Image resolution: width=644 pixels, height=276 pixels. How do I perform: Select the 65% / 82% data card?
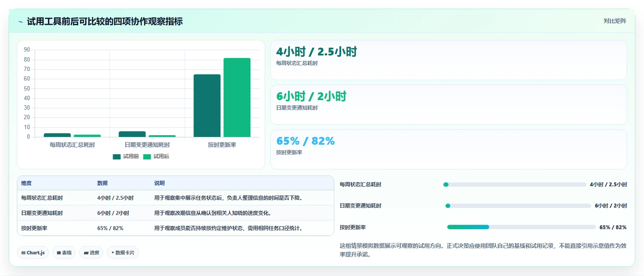pos(449,149)
